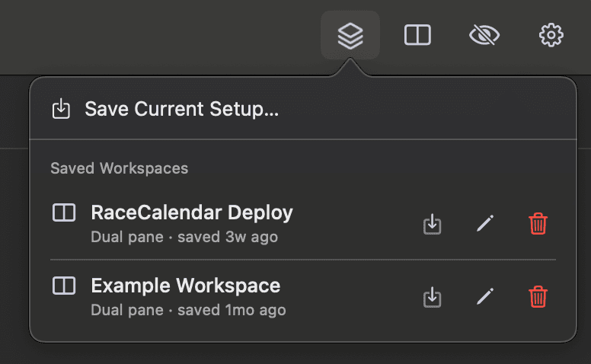Select the Example Workspace name
This screenshot has width=591, height=364.
click(186, 286)
